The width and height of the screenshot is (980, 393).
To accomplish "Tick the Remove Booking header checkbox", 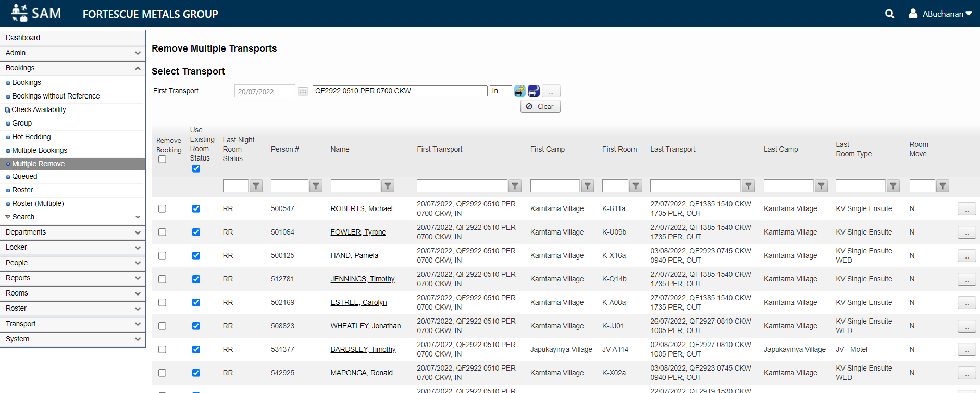I will (x=162, y=159).
